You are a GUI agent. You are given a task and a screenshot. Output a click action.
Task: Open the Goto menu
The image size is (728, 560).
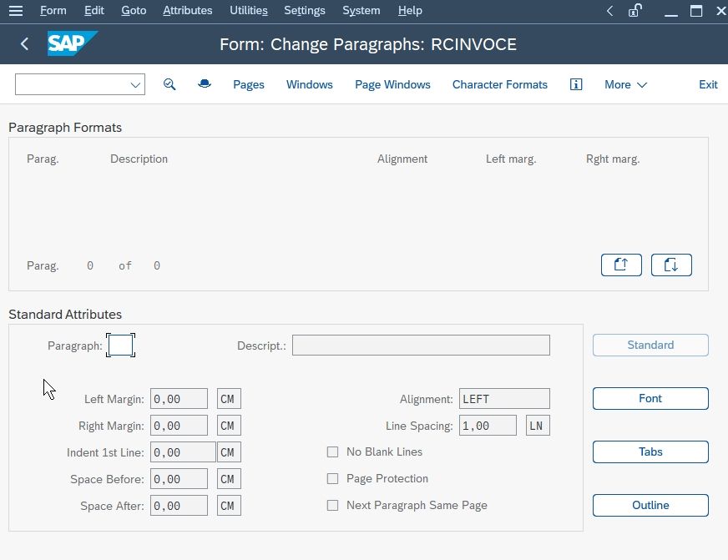[134, 10]
